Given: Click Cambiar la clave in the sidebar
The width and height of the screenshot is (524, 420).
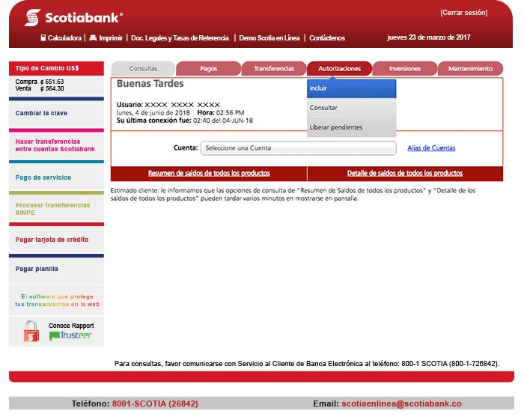Looking at the screenshot, I should click(41, 114).
